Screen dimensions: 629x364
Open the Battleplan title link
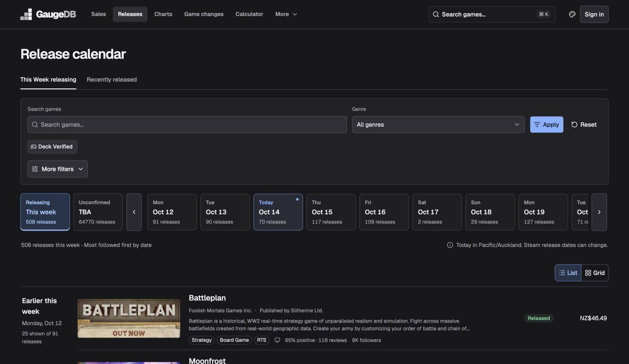pos(207,298)
